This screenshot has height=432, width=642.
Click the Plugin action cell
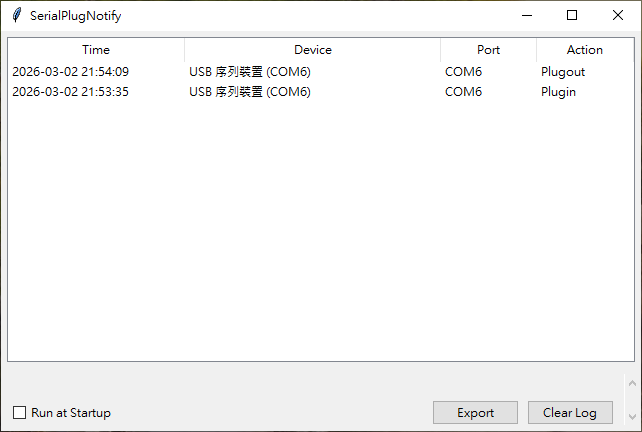coord(559,92)
